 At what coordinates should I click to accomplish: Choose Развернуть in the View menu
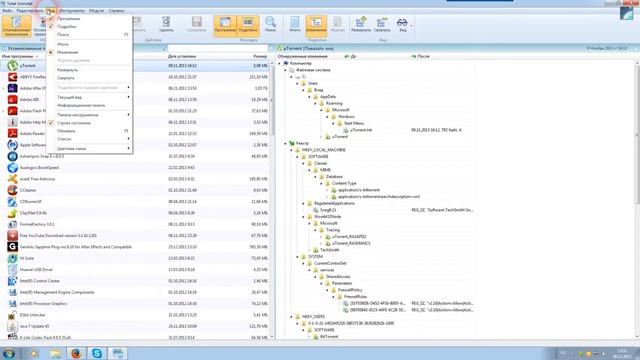click(x=90, y=70)
